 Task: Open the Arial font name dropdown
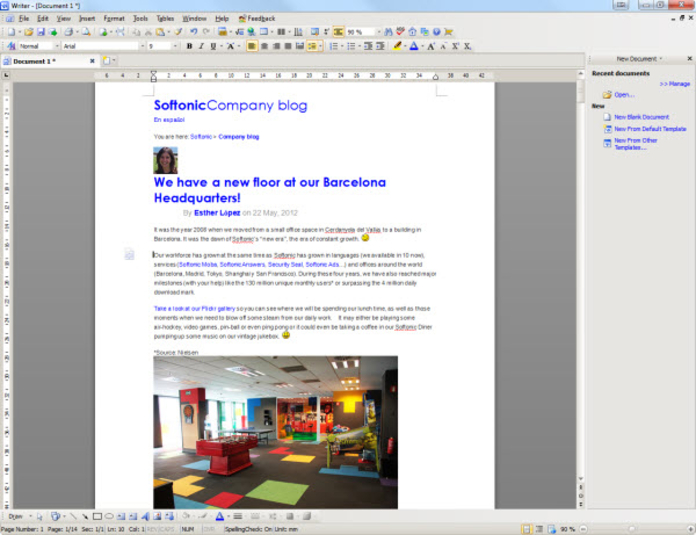click(142, 46)
